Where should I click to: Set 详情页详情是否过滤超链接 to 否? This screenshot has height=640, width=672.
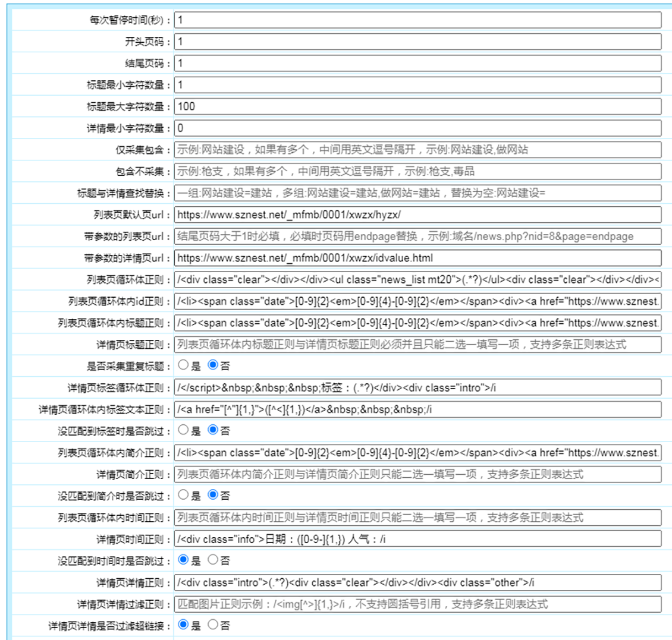point(212,625)
